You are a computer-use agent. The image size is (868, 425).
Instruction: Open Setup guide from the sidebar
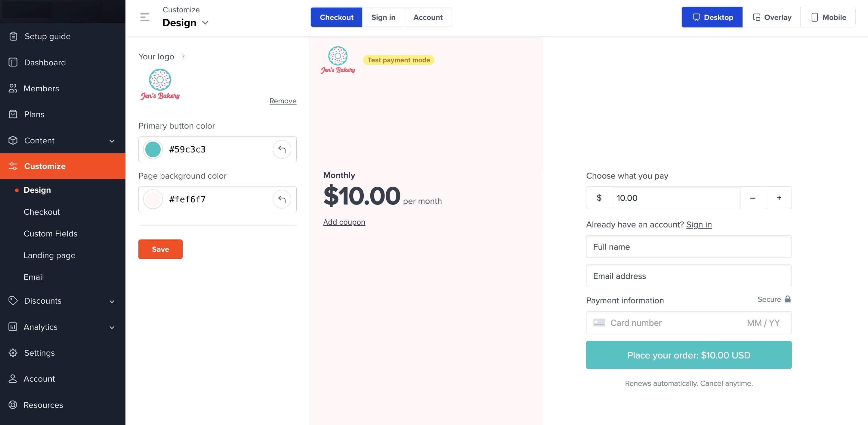[47, 36]
